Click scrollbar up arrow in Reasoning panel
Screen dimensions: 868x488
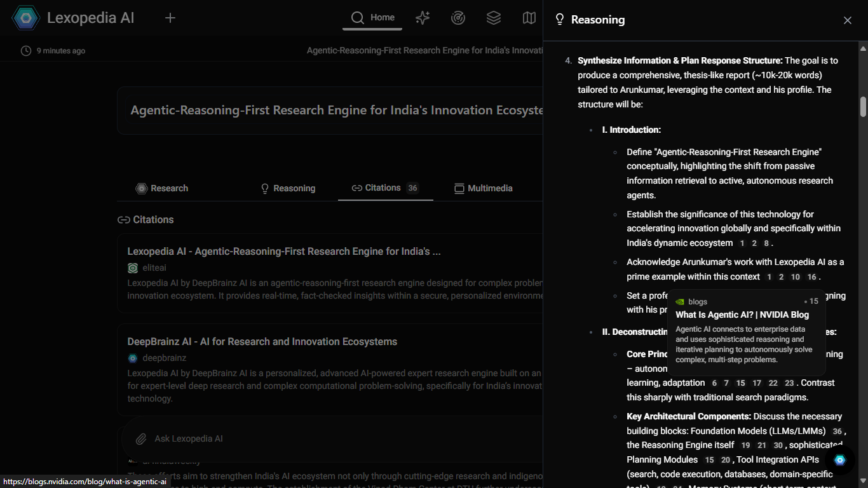(864, 48)
